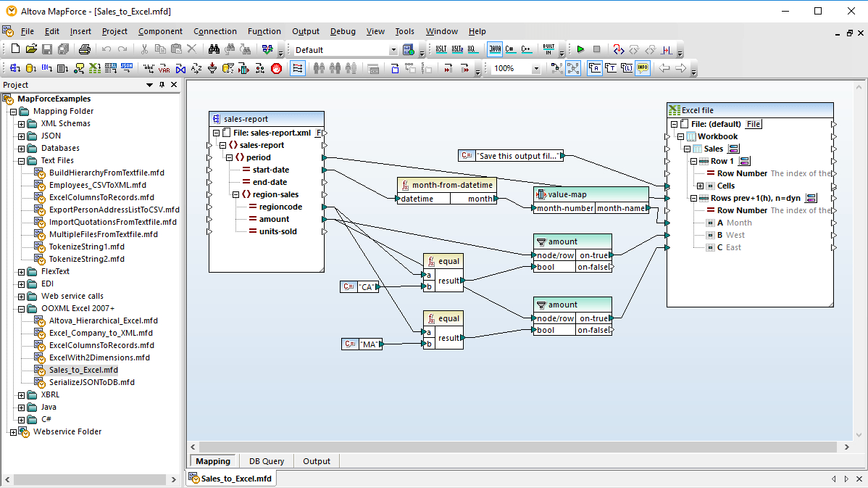Open the 100% zoom level dropdown
Image resolution: width=868 pixels, height=488 pixels.
tap(535, 67)
